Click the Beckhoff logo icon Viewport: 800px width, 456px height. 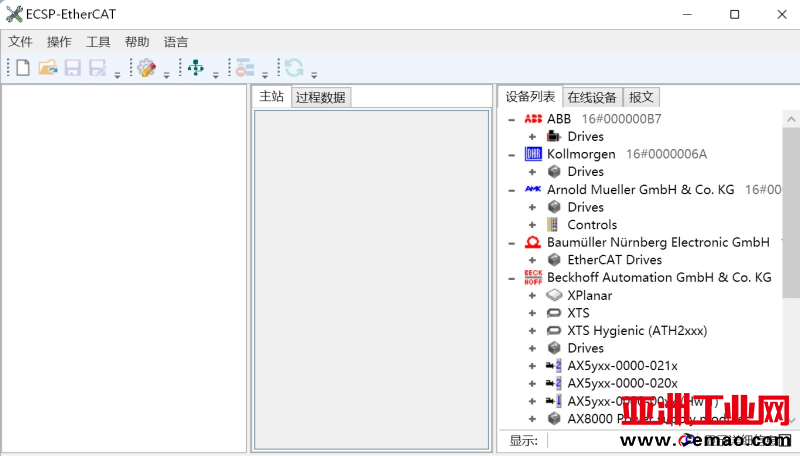(x=533, y=277)
